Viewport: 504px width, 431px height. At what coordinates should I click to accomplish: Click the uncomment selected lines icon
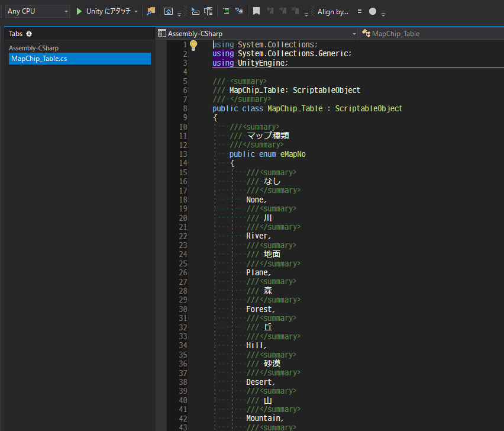238,11
